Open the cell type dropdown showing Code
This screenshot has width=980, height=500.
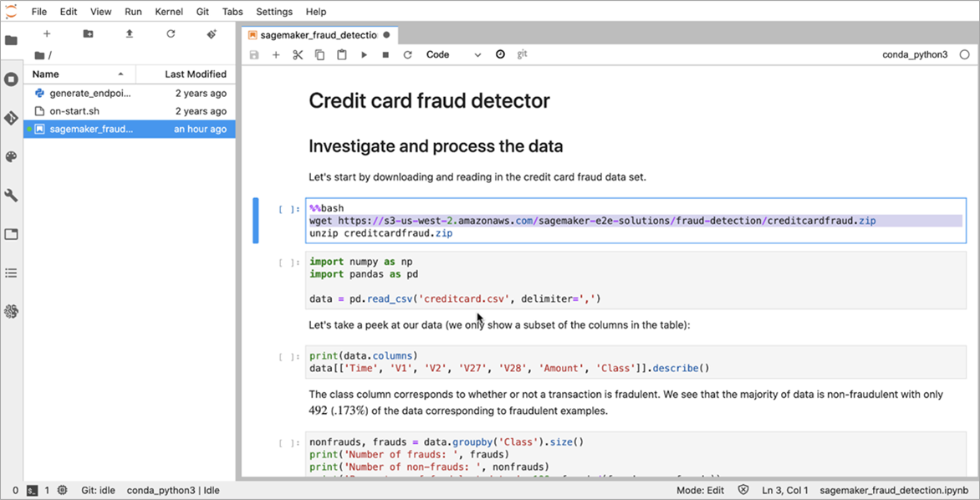[452, 54]
